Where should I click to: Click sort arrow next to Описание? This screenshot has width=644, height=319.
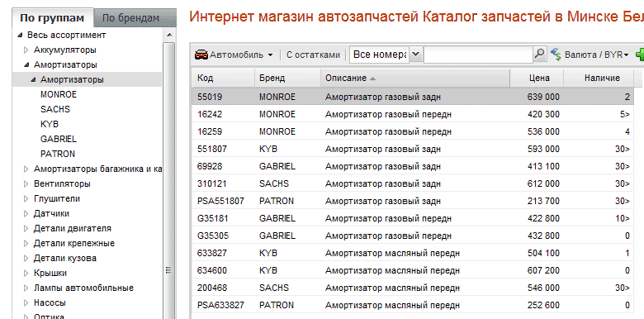point(372,79)
